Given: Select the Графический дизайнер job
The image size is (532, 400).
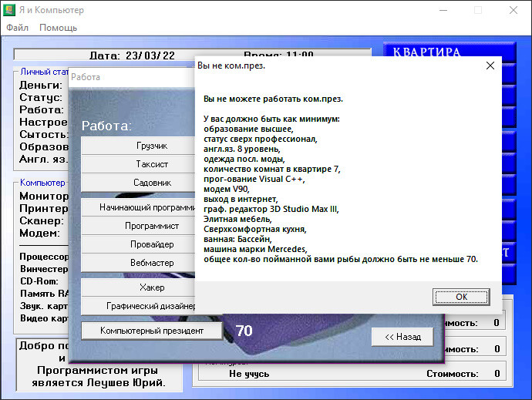Looking at the screenshot, I should pyautogui.click(x=138, y=306).
